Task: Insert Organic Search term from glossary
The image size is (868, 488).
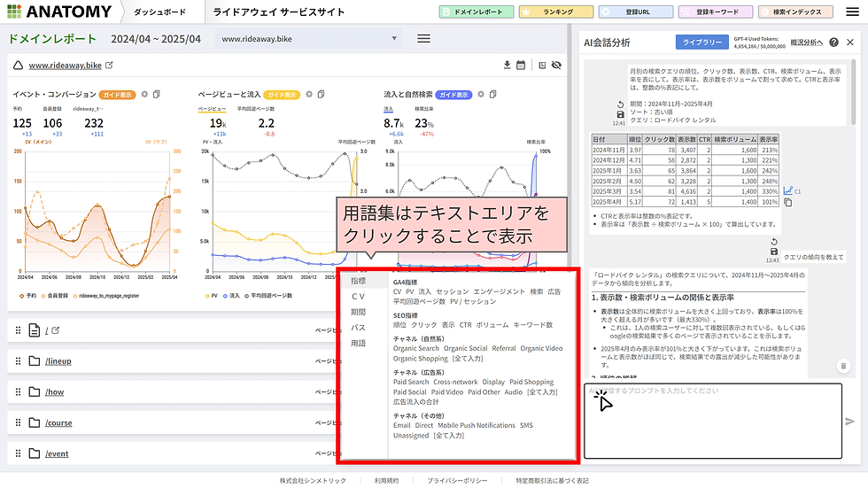Action: [415, 349]
